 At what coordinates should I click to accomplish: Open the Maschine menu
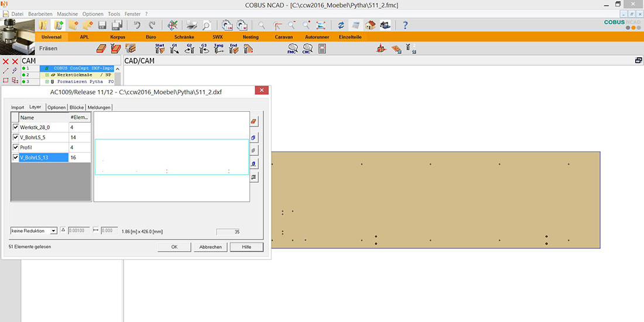[x=67, y=13]
